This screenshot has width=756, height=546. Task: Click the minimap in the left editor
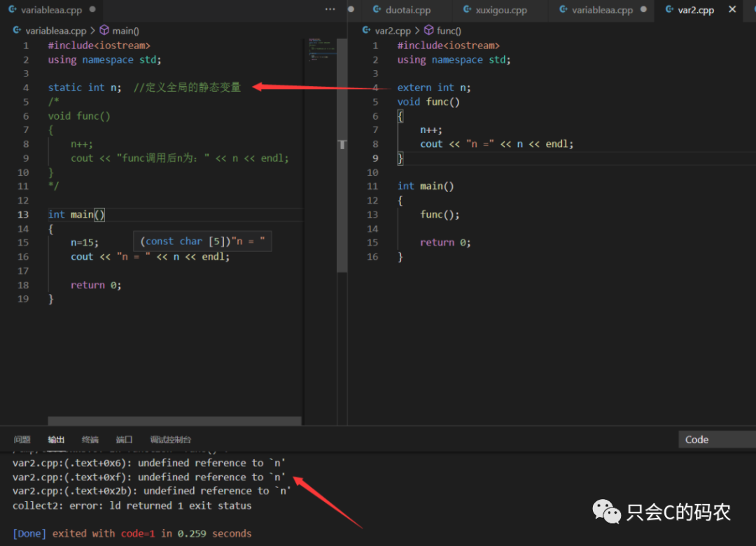322,49
